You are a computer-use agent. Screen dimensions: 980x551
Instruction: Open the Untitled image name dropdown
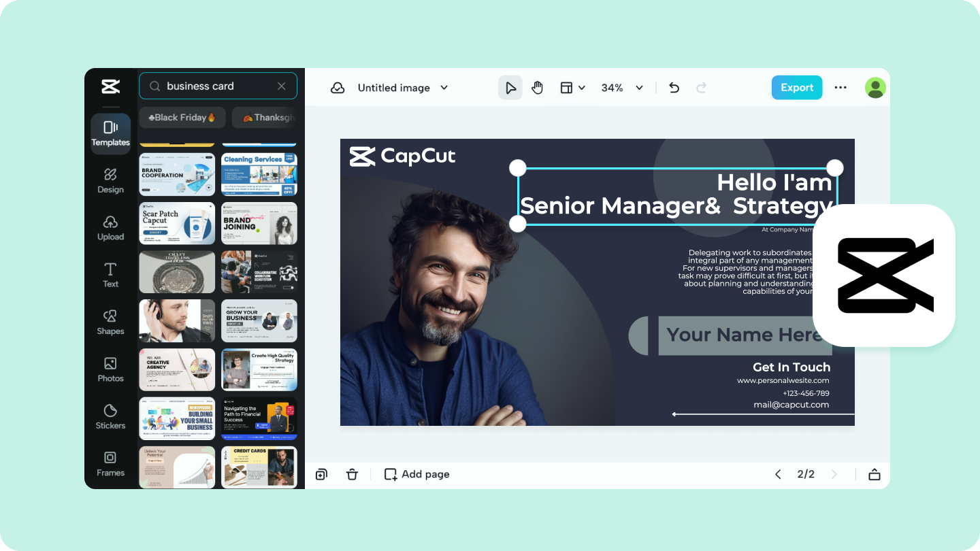tap(402, 88)
